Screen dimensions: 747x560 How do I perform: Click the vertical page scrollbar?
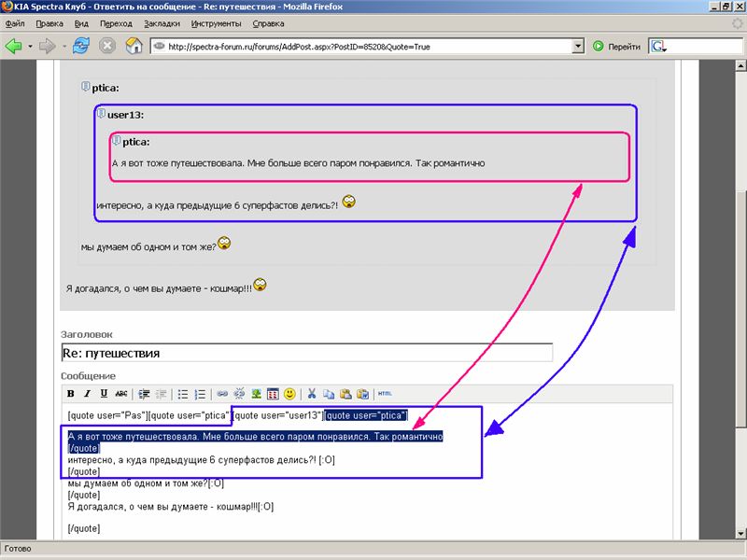(x=740, y=280)
